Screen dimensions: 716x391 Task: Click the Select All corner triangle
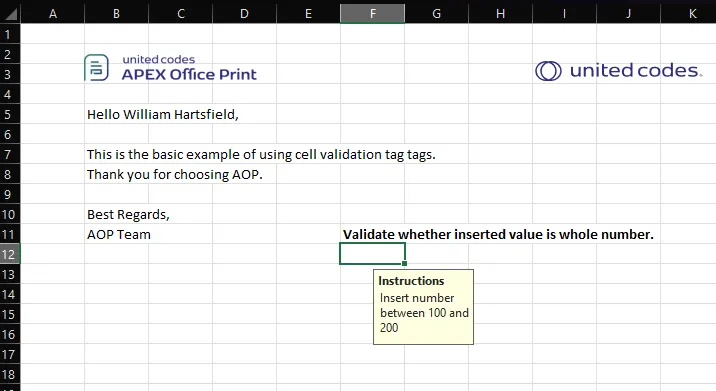coord(10,14)
